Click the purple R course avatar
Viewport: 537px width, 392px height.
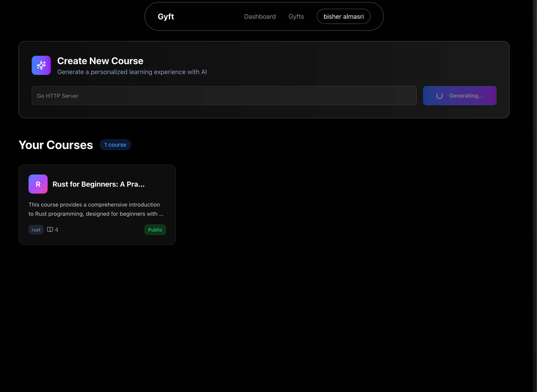pyautogui.click(x=38, y=184)
